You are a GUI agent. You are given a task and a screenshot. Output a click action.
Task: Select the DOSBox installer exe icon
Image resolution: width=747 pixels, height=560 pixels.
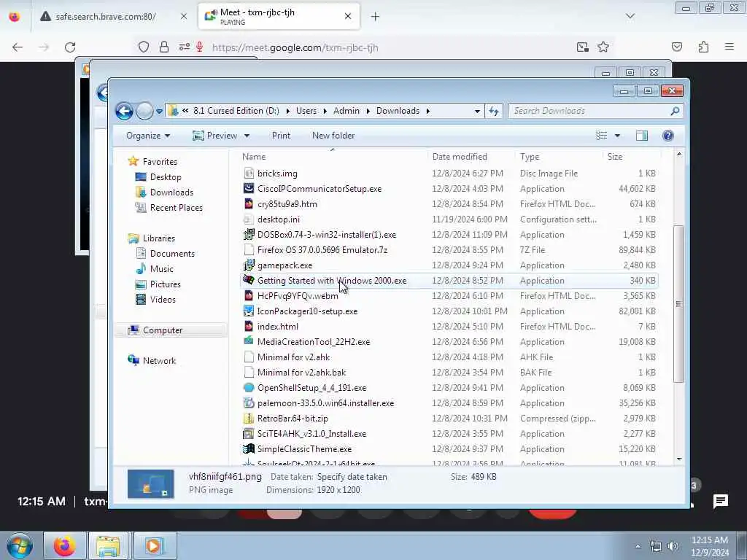point(248,235)
